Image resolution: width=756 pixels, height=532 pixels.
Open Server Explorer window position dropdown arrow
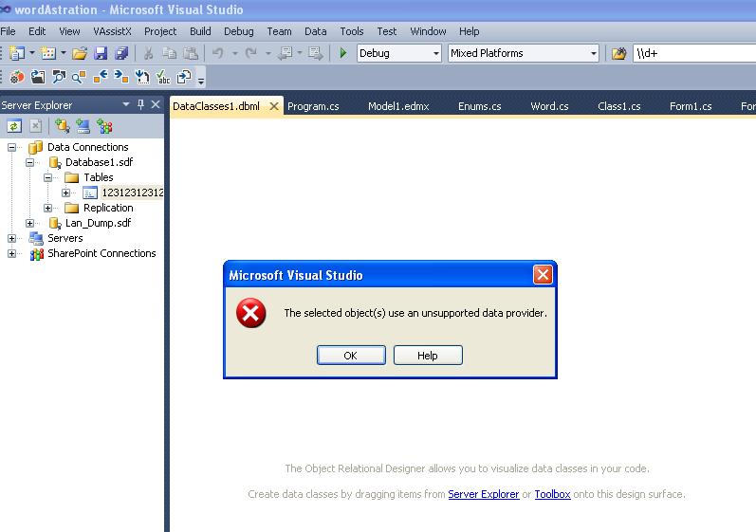pyautogui.click(x=126, y=104)
